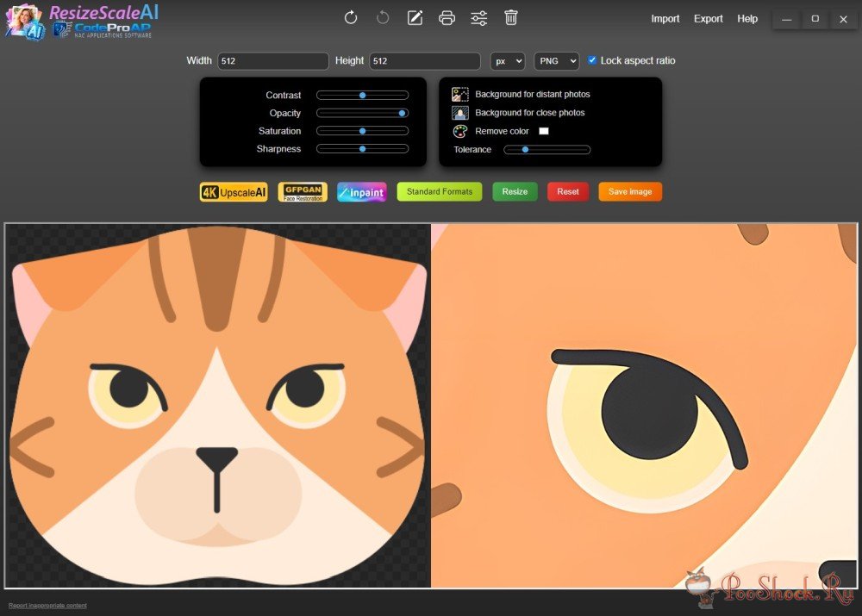
Task: Click the rotate clockwise icon
Action: tap(351, 18)
